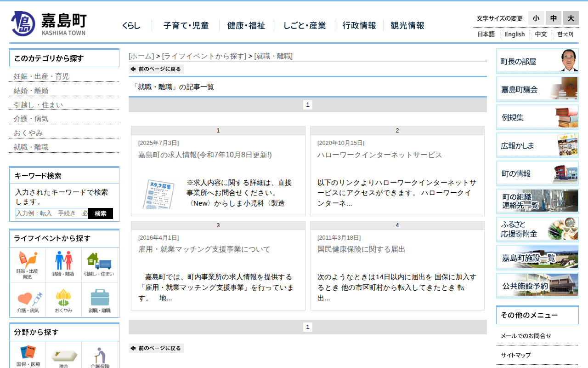588x368 pixels.
Task: Open the 嘉島町の求人情報 article
Action: click(205, 155)
